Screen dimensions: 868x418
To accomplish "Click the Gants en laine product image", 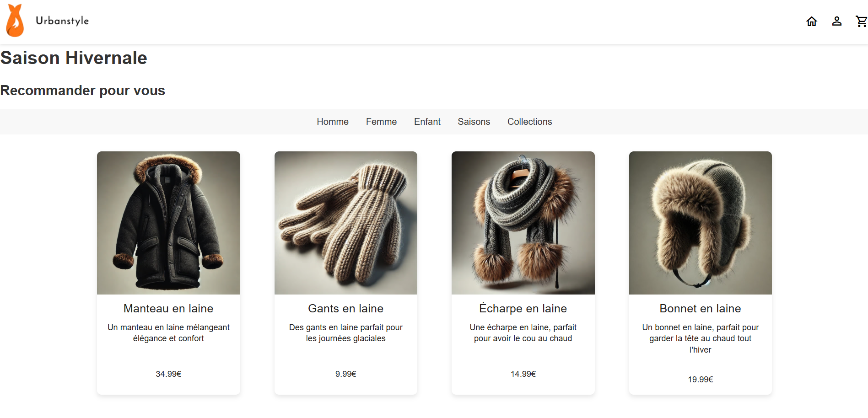I will (346, 223).
